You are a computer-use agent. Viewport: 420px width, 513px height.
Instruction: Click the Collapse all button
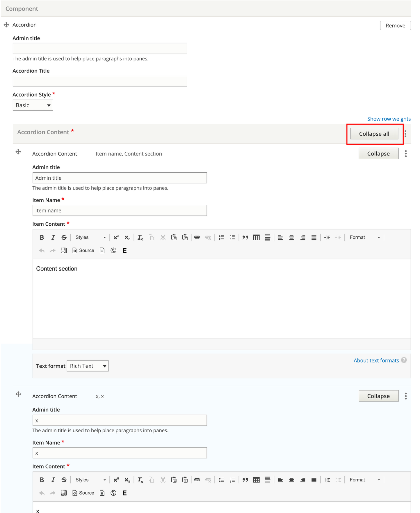[x=374, y=134]
